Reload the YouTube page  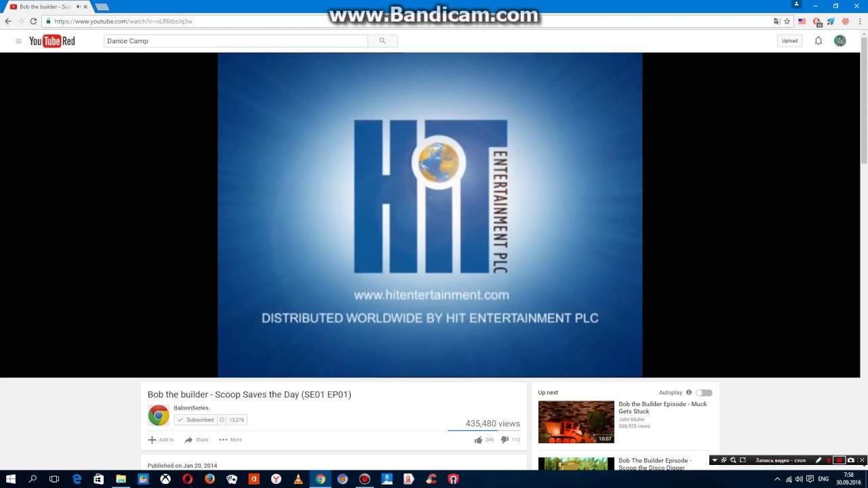33,21
